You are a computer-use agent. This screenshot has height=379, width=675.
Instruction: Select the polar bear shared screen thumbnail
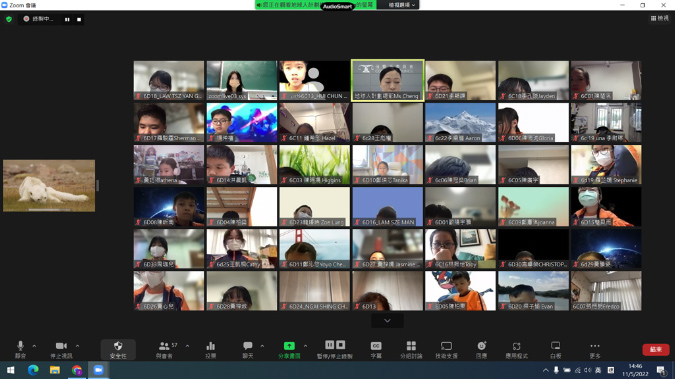click(49, 186)
